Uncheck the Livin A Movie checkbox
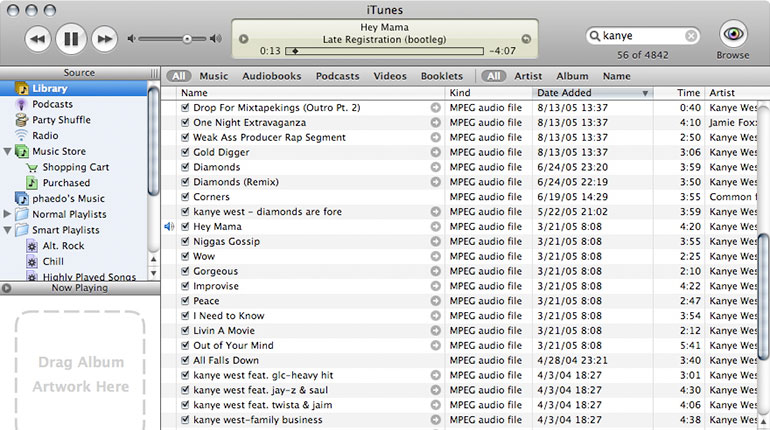The image size is (770, 430). pyautogui.click(x=185, y=330)
